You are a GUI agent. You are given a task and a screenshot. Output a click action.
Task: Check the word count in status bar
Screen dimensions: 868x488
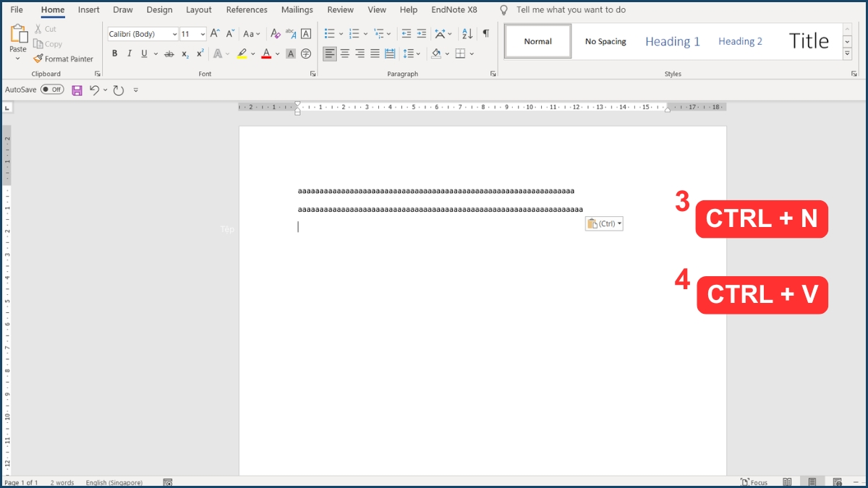coord(61,482)
